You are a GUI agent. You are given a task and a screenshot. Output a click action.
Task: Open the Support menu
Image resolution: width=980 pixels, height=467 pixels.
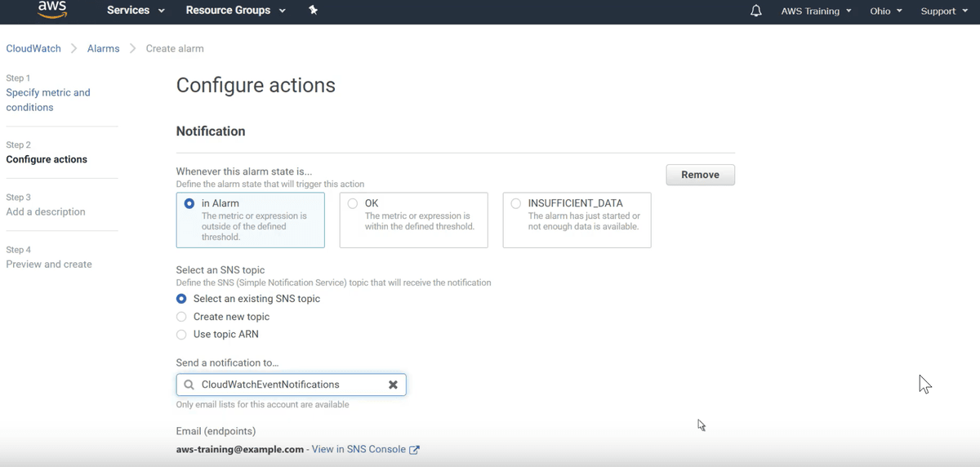(944, 11)
